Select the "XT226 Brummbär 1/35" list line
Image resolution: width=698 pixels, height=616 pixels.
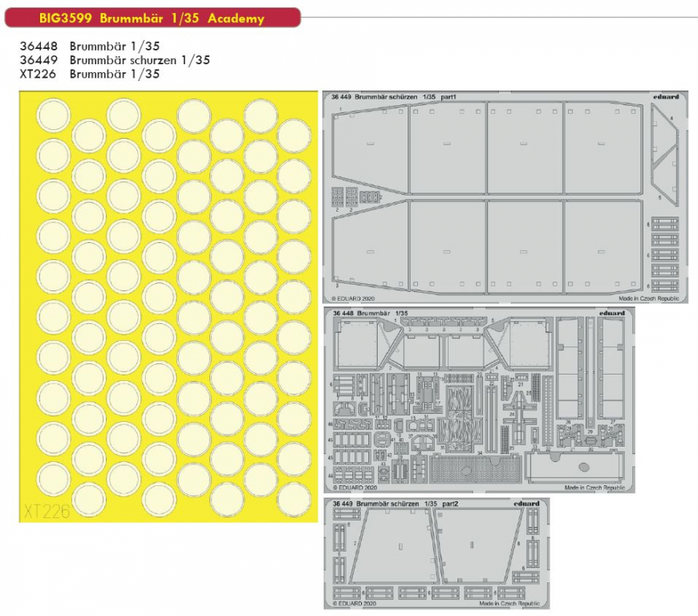[x=90, y=74]
